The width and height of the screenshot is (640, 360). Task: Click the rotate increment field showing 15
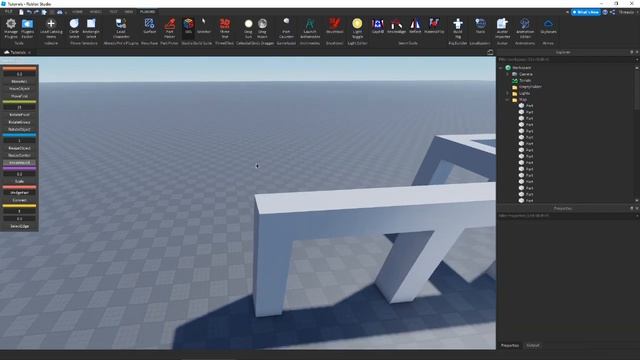[19, 107]
